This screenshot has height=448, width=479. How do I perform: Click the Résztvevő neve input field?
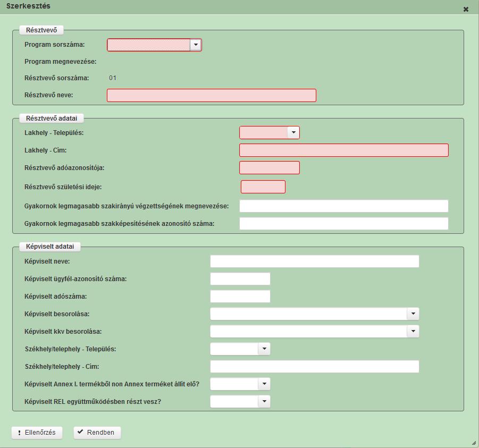pos(212,95)
